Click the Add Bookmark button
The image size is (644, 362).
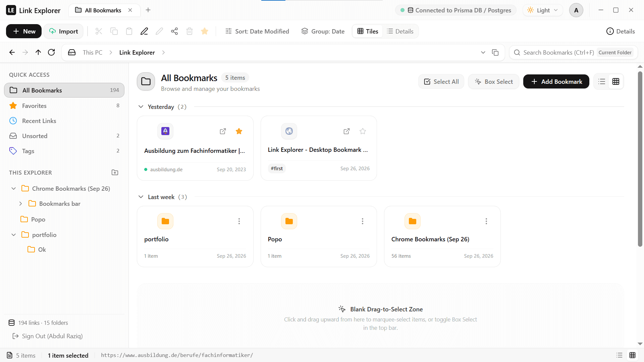click(556, 81)
